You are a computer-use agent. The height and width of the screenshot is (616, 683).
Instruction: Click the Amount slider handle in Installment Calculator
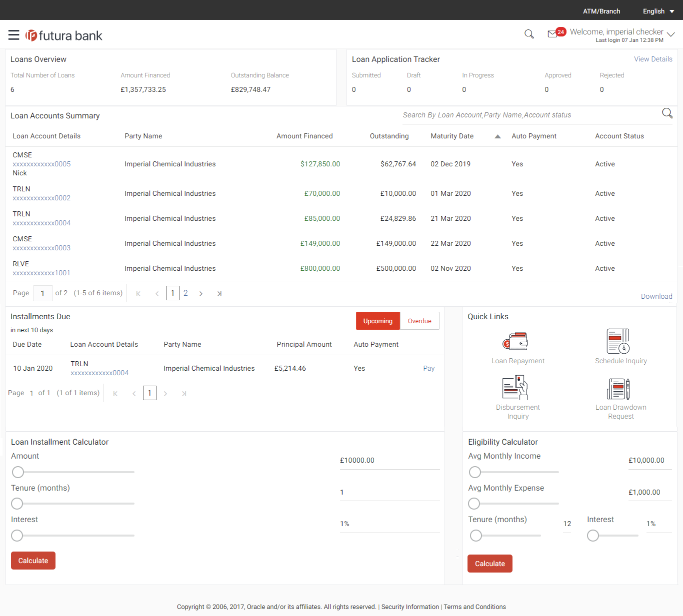pyautogui.click(x=18, y=472)
